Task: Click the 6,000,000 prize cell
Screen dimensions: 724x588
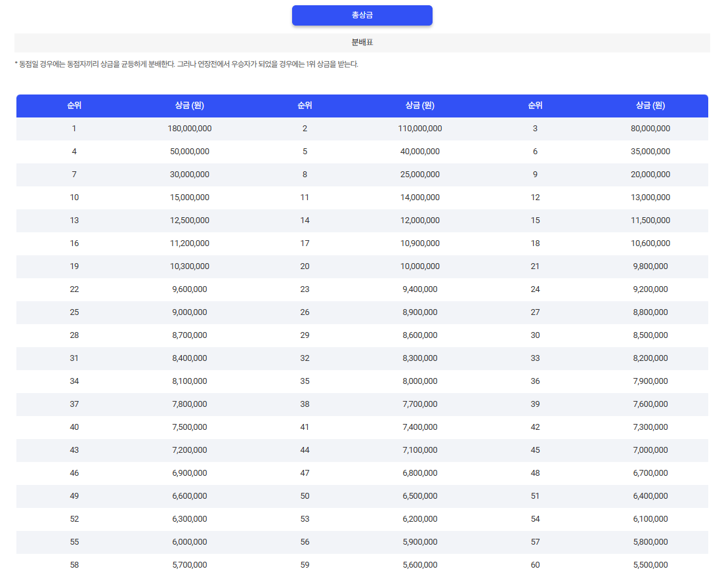Action: [189, 542]
